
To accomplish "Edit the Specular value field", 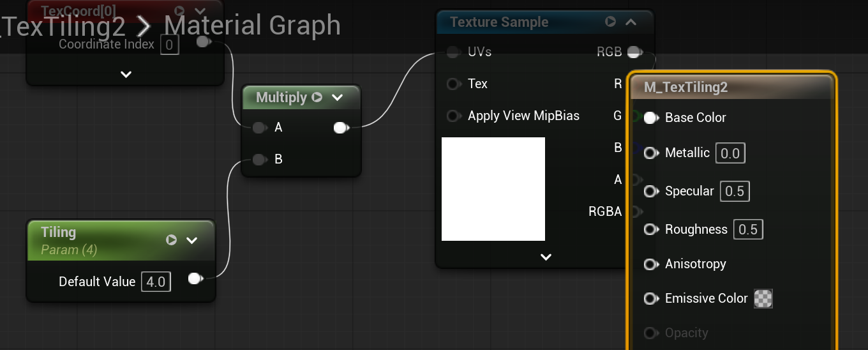I will tap(735, 192).
